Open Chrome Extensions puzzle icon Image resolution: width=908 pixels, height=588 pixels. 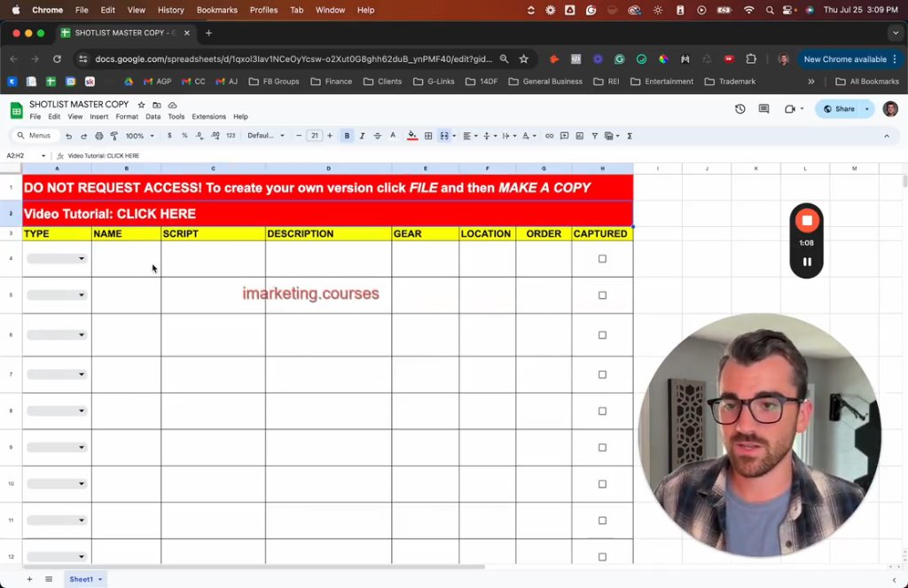coord(751,59)
